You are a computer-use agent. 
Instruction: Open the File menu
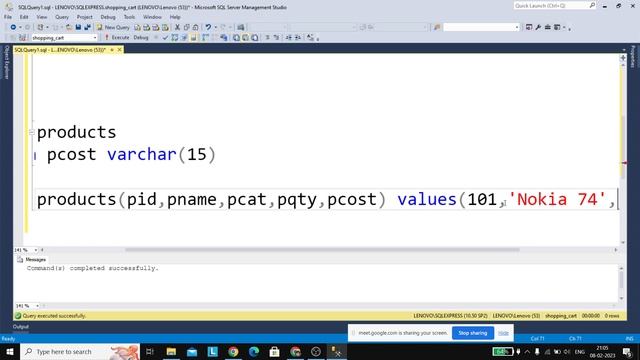[8, 17]
